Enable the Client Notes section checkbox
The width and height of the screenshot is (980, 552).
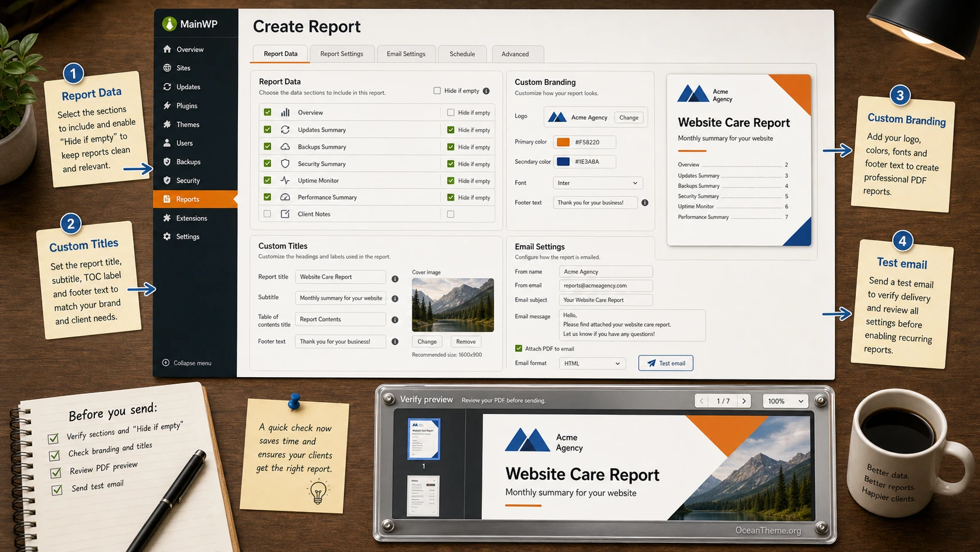point(267,214)
